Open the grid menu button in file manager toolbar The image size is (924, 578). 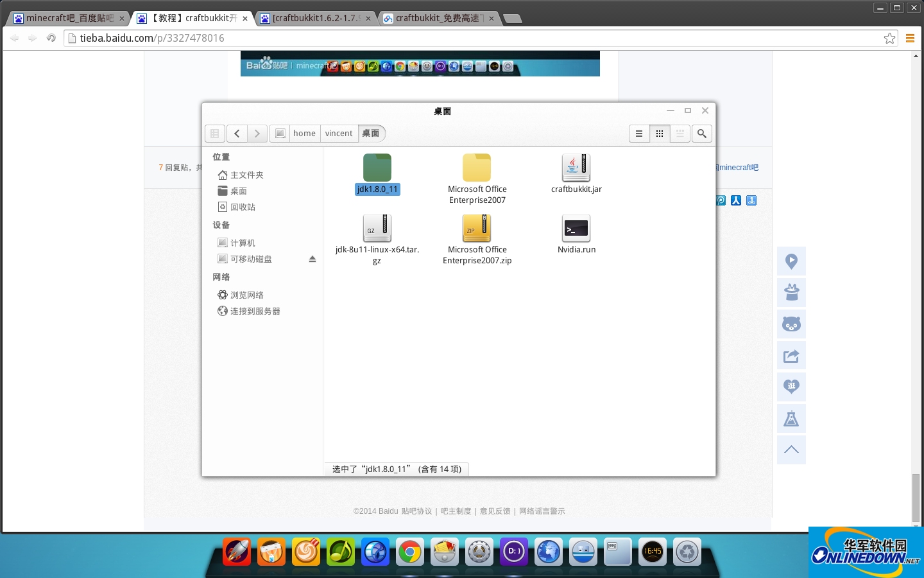(x=215, y=134)
